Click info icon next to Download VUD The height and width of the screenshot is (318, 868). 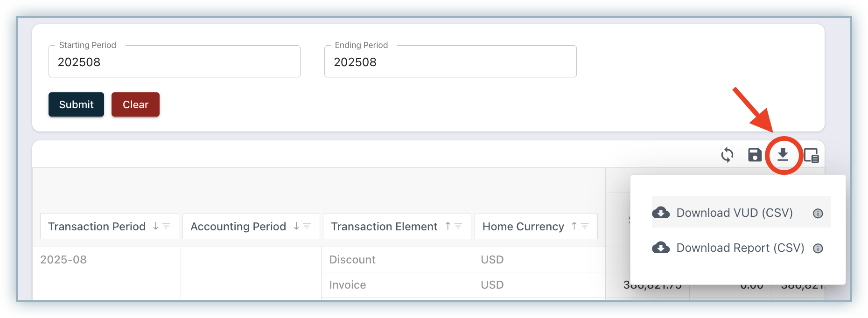point(818,214)
